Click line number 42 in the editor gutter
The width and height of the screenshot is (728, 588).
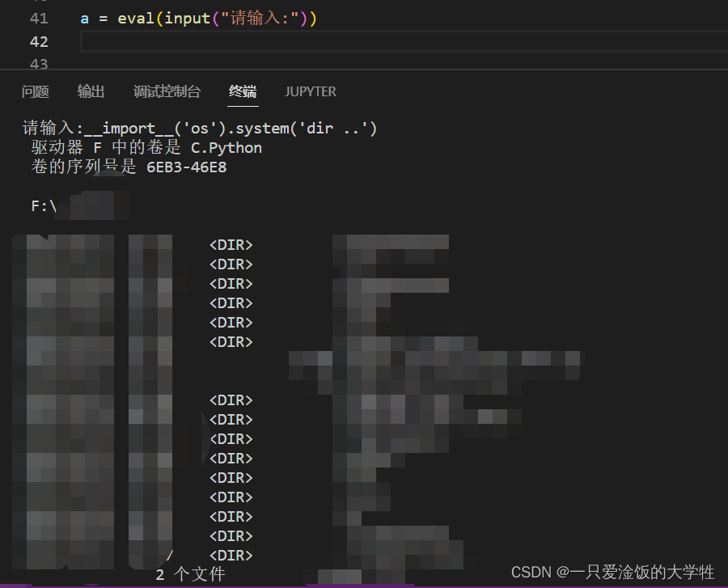[x=39, y=41]
